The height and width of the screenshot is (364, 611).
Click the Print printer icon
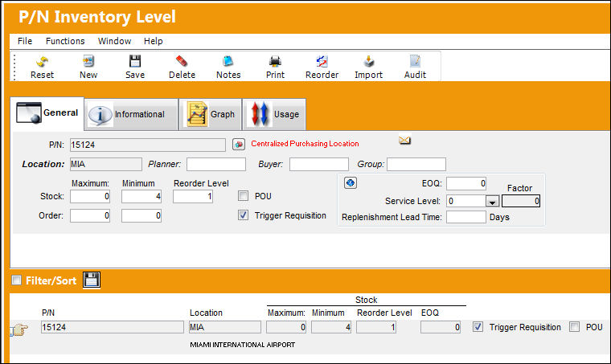[x=275, y=62]
